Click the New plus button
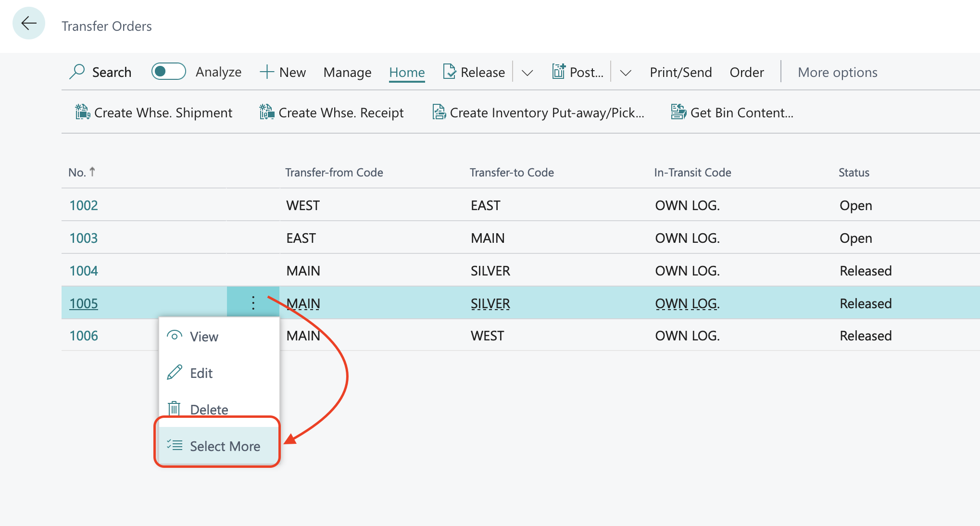This screenshot has width=980, height=526. point(283,72)
